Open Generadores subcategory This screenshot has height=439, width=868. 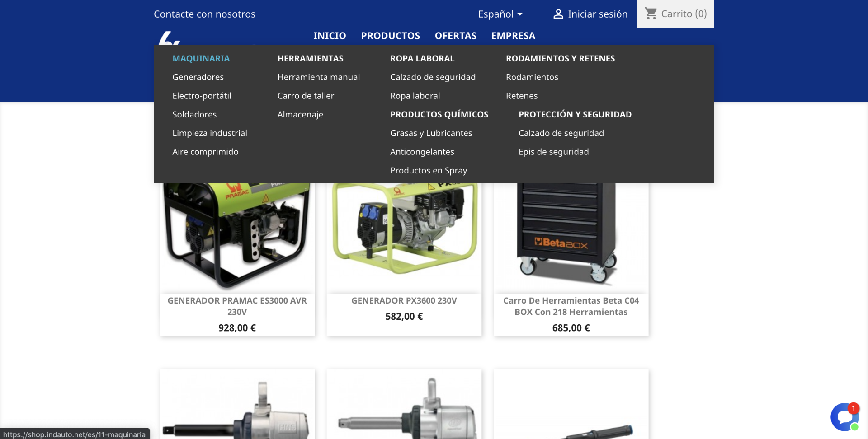pos(198,77)
